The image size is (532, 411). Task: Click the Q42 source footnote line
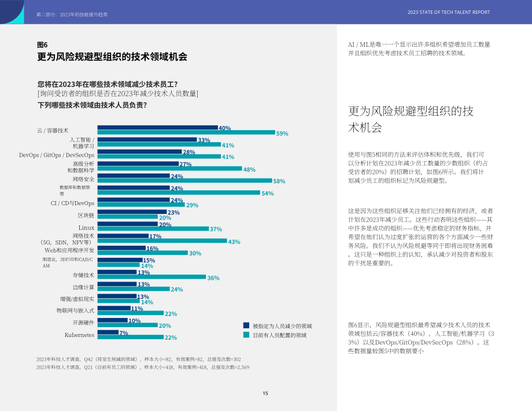pyautogui.click(x=138, y=359)
